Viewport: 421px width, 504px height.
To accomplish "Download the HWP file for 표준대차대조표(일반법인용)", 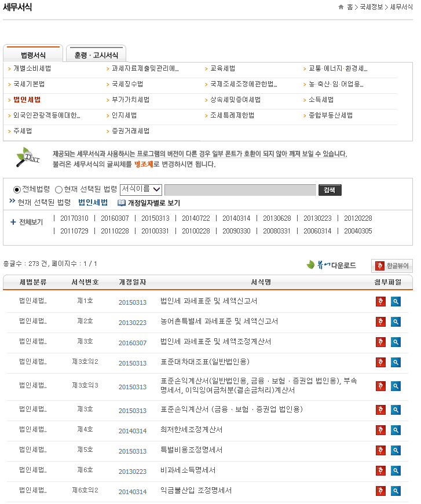I will [380, 362].
